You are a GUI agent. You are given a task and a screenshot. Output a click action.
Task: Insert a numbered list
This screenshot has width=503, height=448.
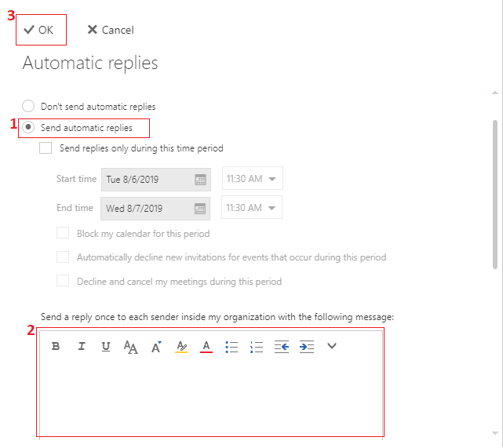[257, 347]
